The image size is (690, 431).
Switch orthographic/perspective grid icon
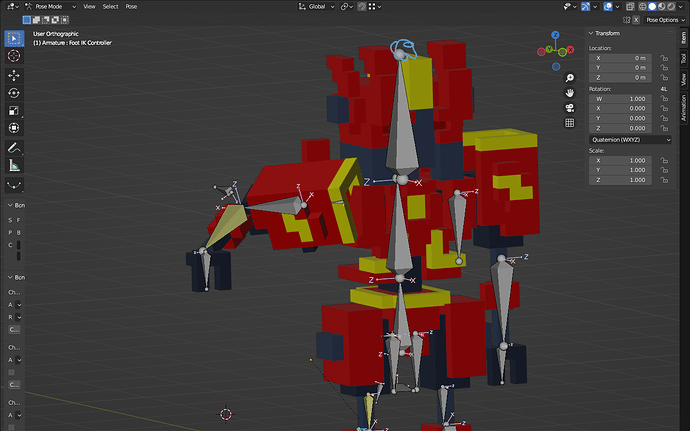coord(569,123)
